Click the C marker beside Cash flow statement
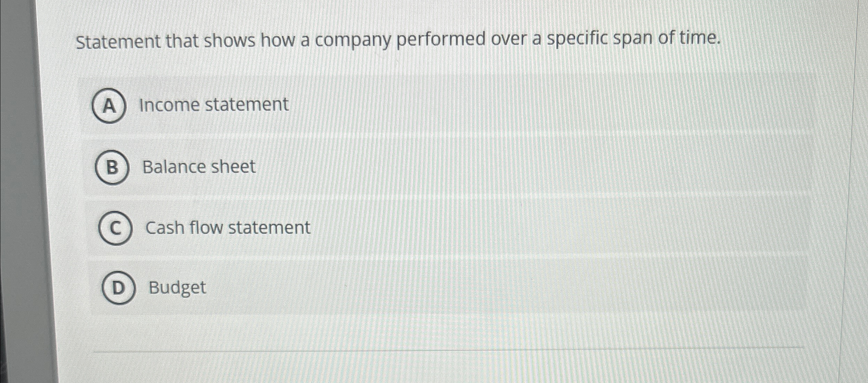The width and height of the screenshot is (868, 383). point(116,228)
